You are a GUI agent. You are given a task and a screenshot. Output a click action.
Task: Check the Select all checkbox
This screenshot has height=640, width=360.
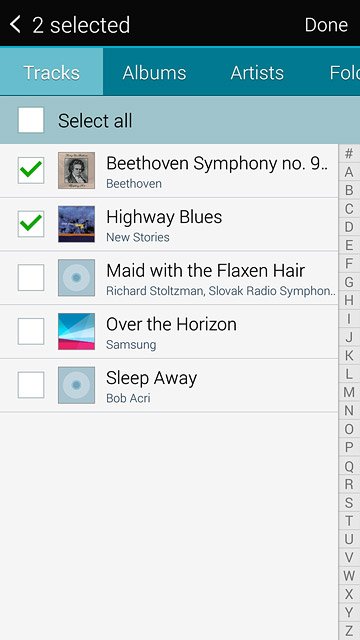(31, 120)
